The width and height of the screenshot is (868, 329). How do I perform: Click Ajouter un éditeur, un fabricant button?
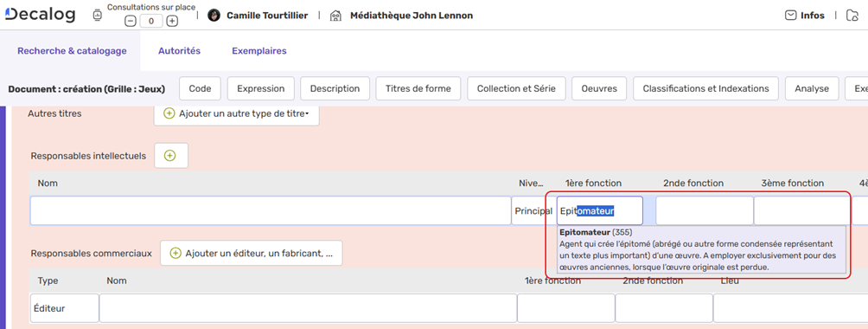pyautogui.click(x=252, y=253)
